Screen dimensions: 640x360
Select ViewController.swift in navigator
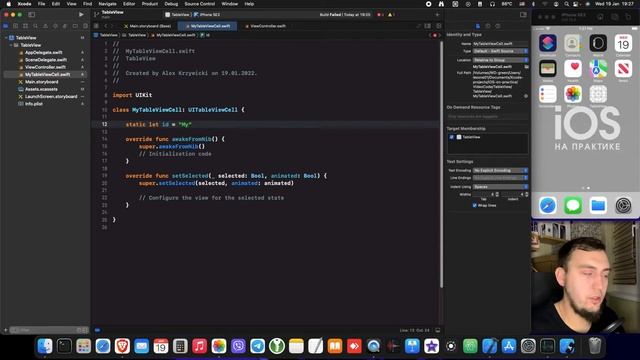point(45,67)
